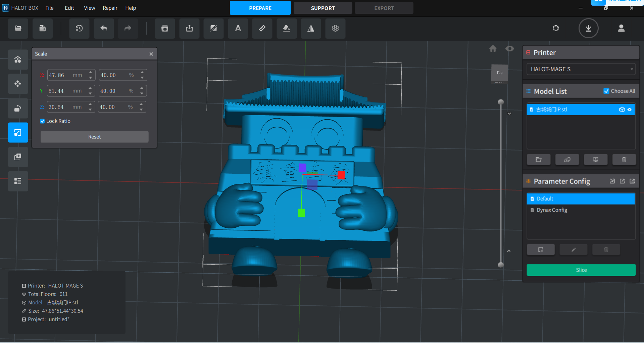This screenshot has height=343, width=644.
Task: Open the Repair menu
Action: pyautogui.click(x=110, y=8)
